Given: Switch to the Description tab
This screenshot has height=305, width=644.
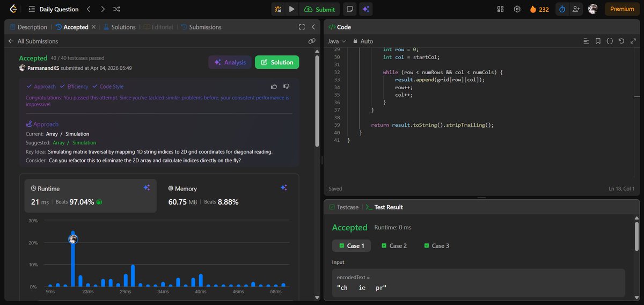Looking at the screenshot, I should (x=28, y=27).
